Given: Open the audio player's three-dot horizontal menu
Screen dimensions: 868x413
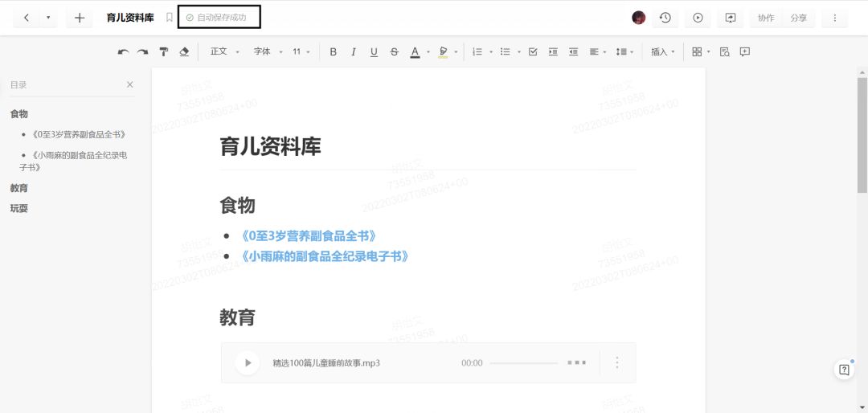Looking at the screenshot, I should coord(576,363).
